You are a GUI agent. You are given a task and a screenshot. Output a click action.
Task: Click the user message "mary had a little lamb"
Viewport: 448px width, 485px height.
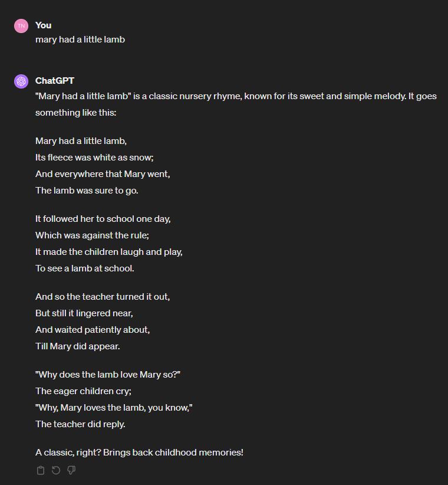click(x=80, y=40)
